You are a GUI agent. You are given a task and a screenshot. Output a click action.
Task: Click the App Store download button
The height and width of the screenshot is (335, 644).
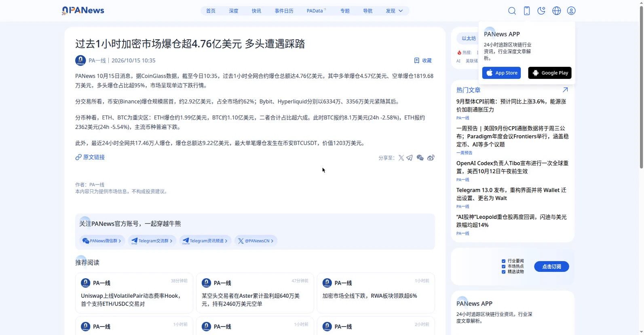point(501,73)
